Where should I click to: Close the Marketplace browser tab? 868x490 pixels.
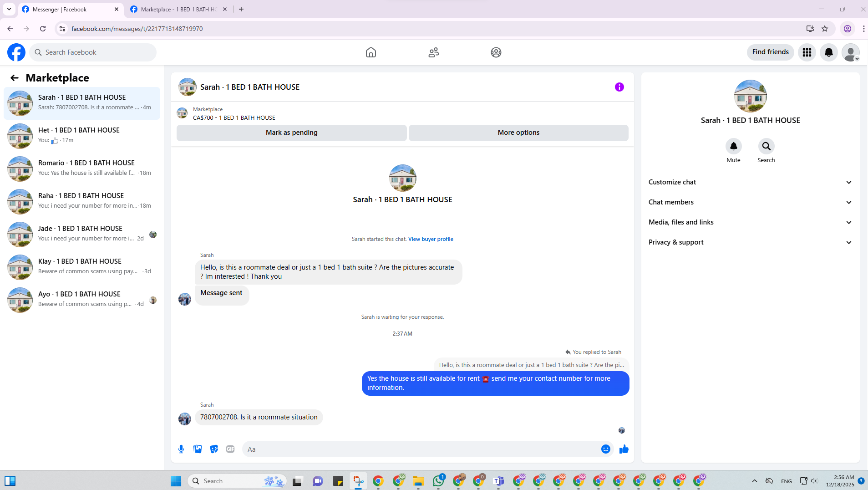click(225, 9)
